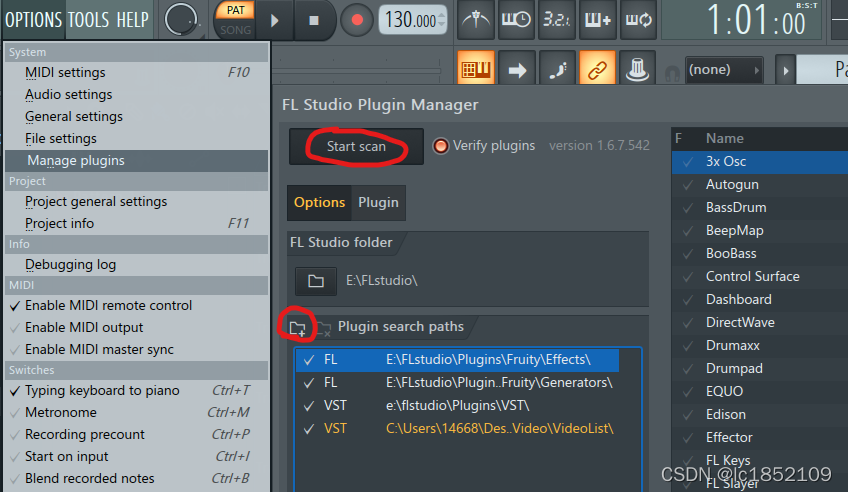Click the tempo 130.000 field
The width and height of the screenshot is (848, 492).
pos(412,21)
